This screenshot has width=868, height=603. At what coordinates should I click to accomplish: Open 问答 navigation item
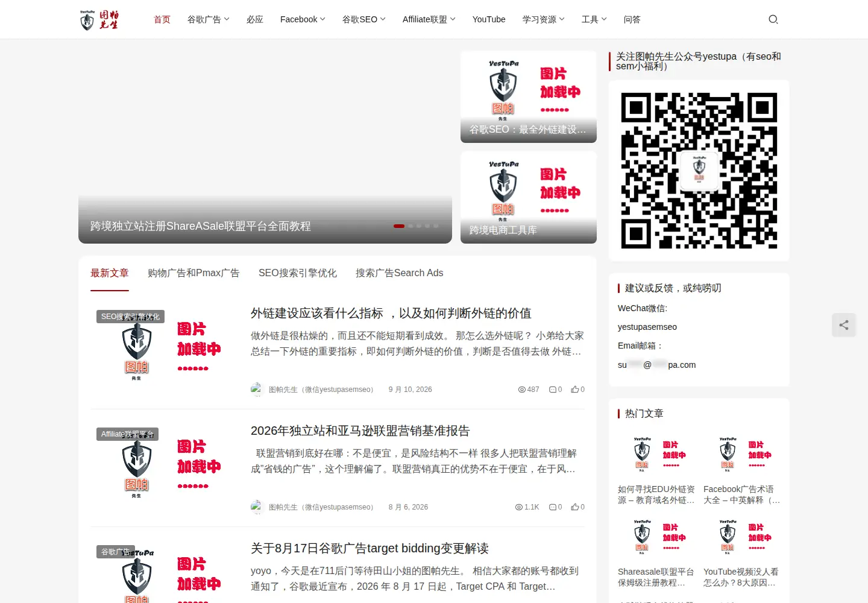632,19
